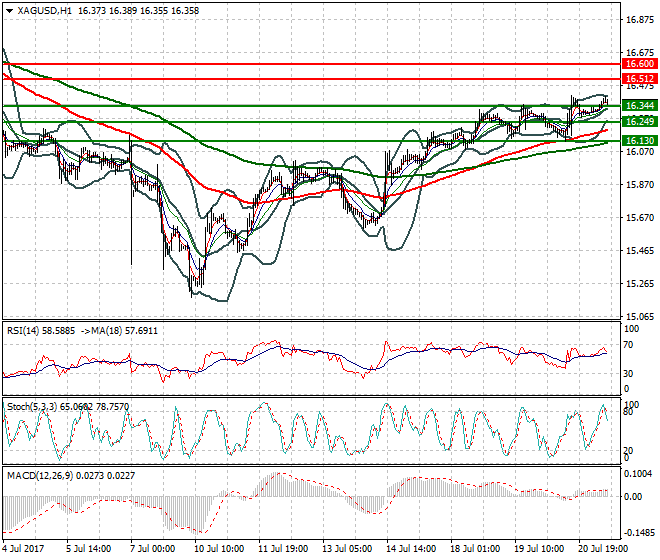This screenshot has height=560, width=660.
Task: Click the 19 Jul 10:00 time label
Action: pos(540,549)
